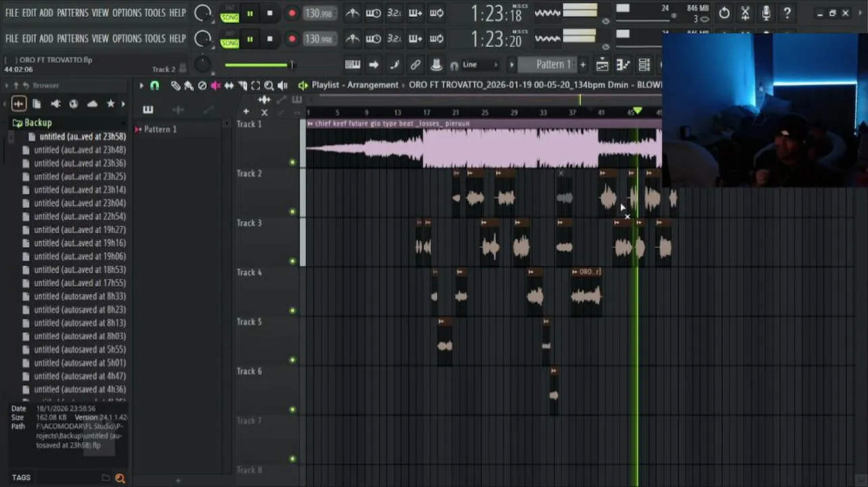Open the audio waveform tab in Browser
The width and height of the screenshot is (868, 487).
pyautogui.click(x=19, y=103)
